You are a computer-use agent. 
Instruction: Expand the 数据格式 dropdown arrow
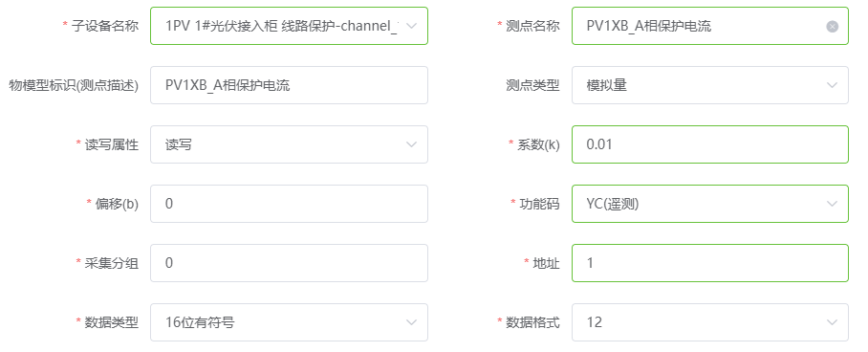(832, 322)
